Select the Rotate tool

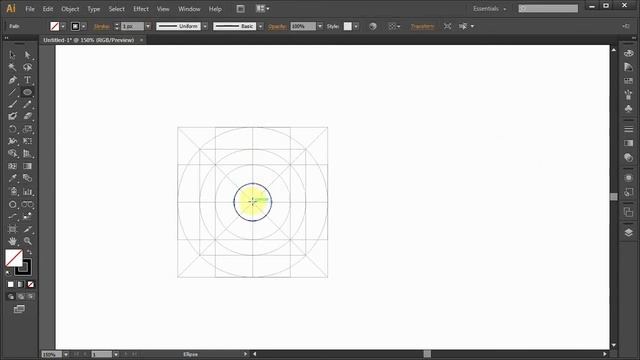[x=12, y=129]
